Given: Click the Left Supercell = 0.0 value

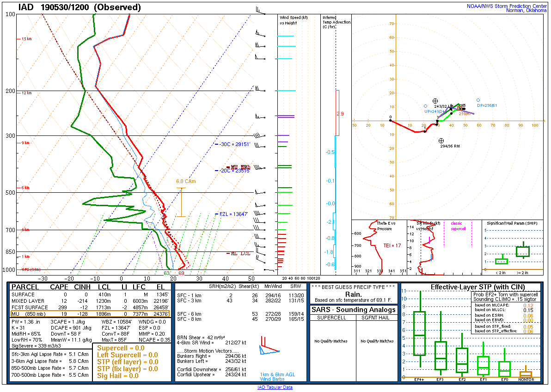Looking at the screenshot, I should point(128,355).
